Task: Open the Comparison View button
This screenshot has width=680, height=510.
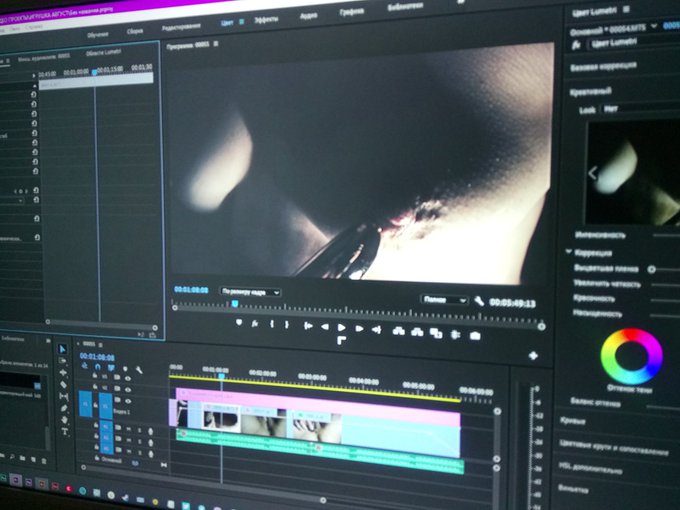Action: (436, 333)
